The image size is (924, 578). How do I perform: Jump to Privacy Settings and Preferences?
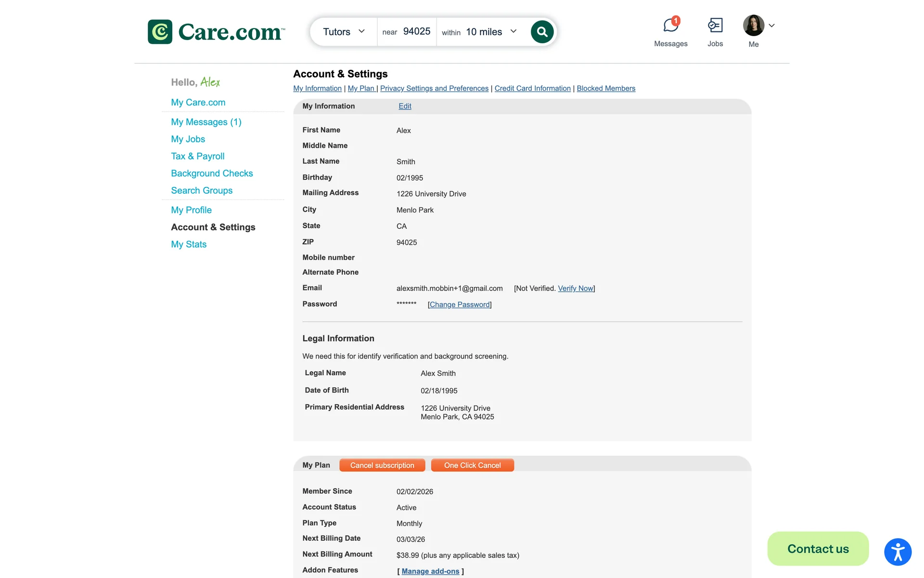tap(434, 88)
